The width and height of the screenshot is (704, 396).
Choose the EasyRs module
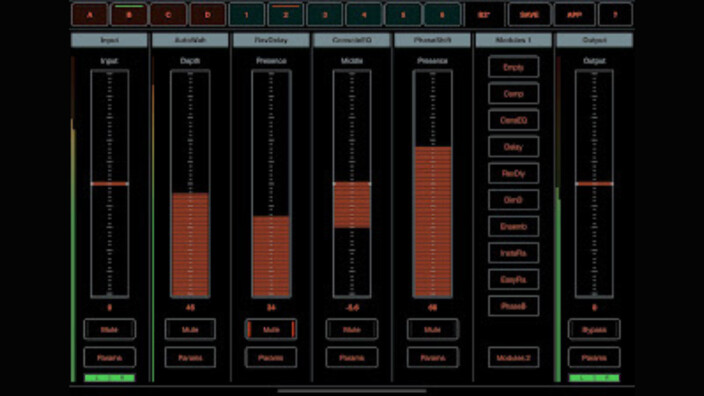click(x=513, y=279)
